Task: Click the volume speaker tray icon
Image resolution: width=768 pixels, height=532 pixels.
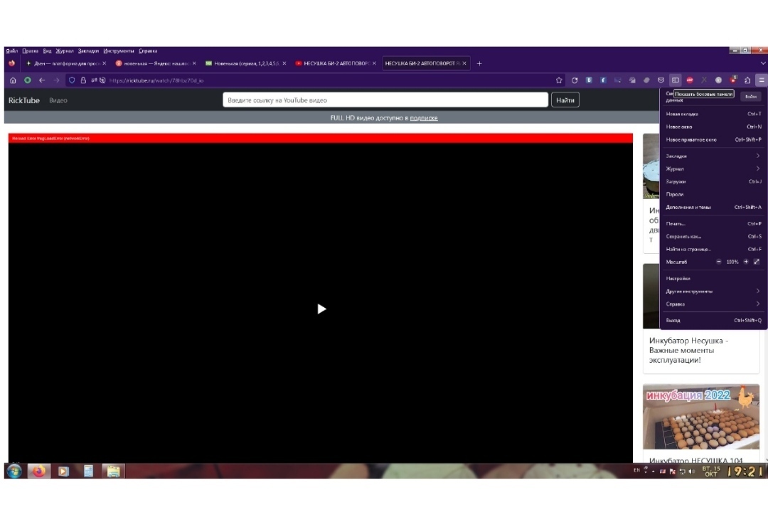Action: pyautogui.click(x=691, y=472)
